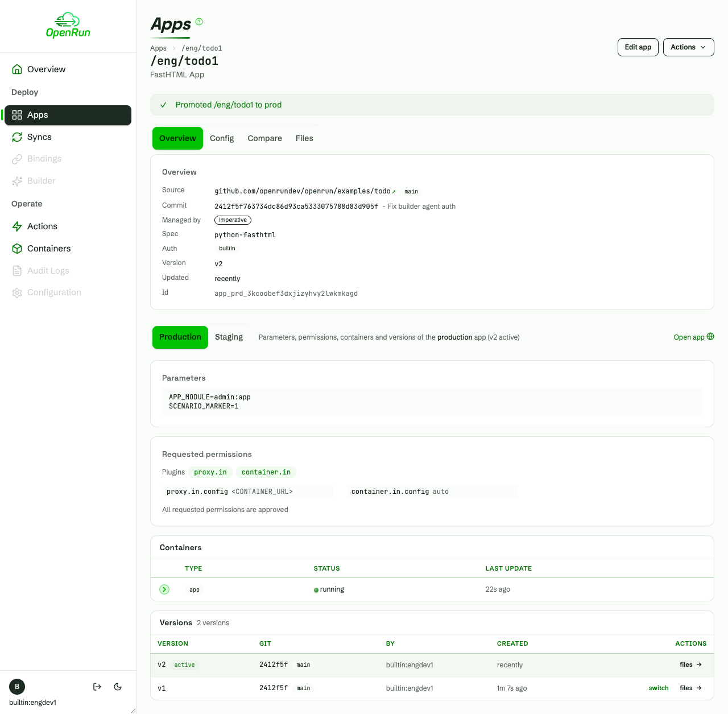Image resolution: width=728 pixels, height=714 pixels.
Task: Open the Configuration page
Action: point(68,292)
